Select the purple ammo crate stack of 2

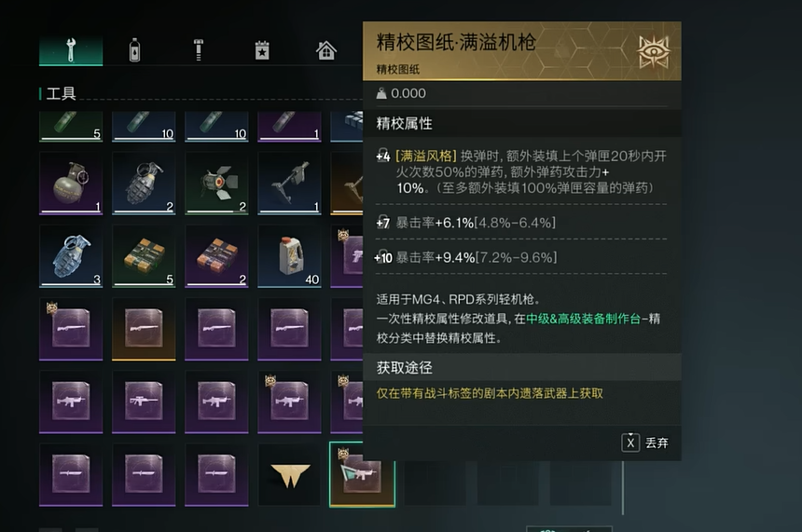tap(216, 256)
